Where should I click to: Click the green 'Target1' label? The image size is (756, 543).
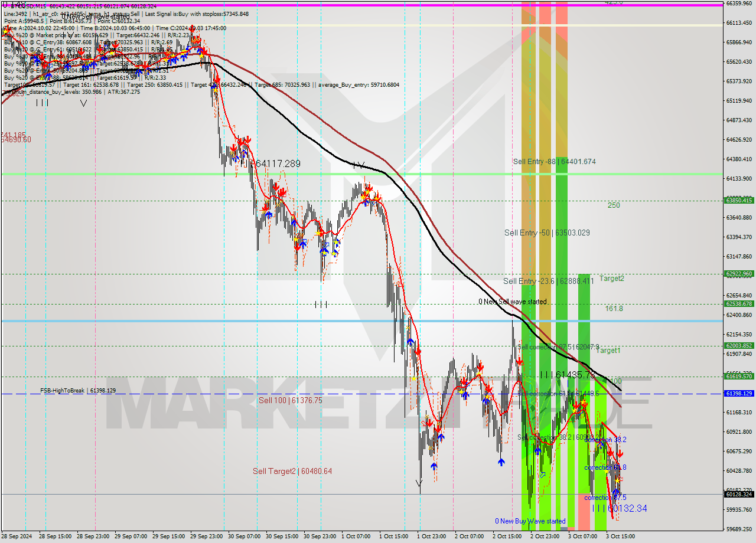coord(608,350)
